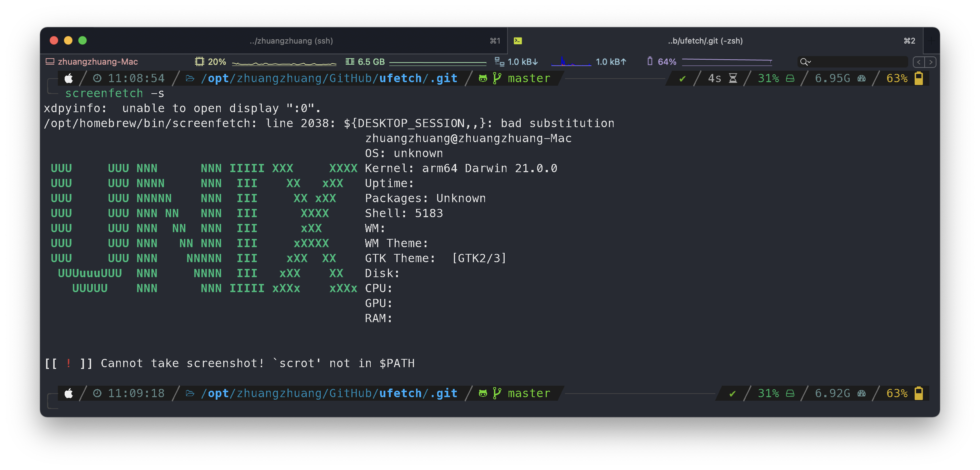
Task: Click the clock icon beside 11:08:54
Action: (x=97, y=78)
